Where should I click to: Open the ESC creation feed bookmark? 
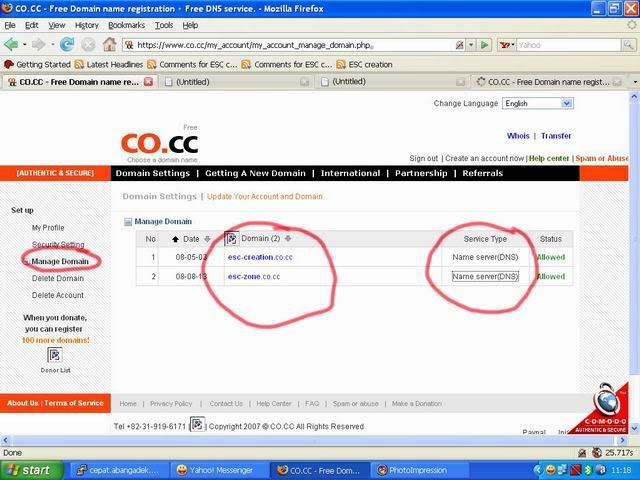click(364, 64)
